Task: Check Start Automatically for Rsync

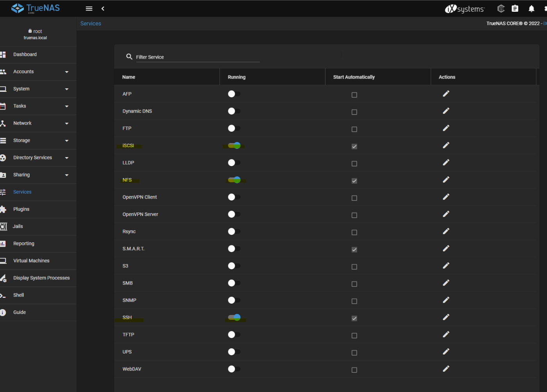Action: coord(354,233)
